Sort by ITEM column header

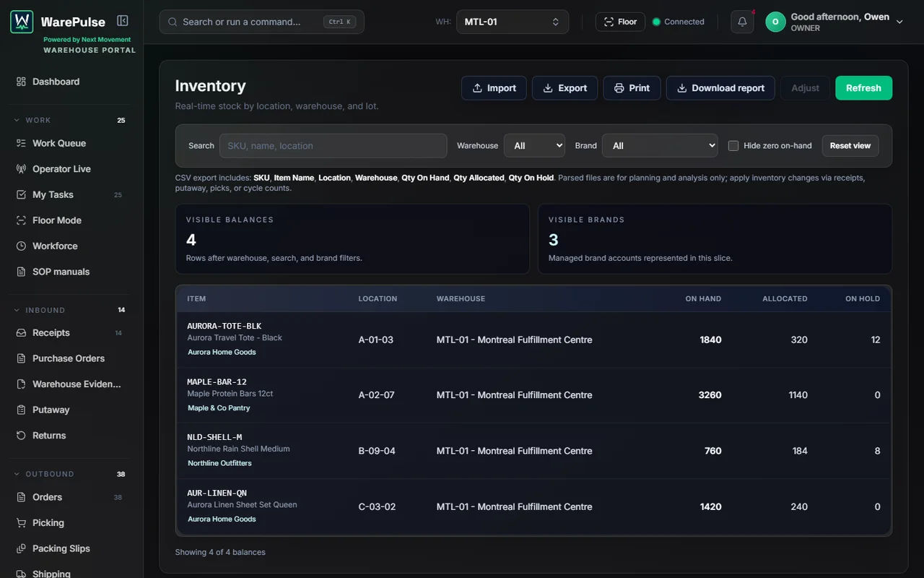(x=196, y=298)
